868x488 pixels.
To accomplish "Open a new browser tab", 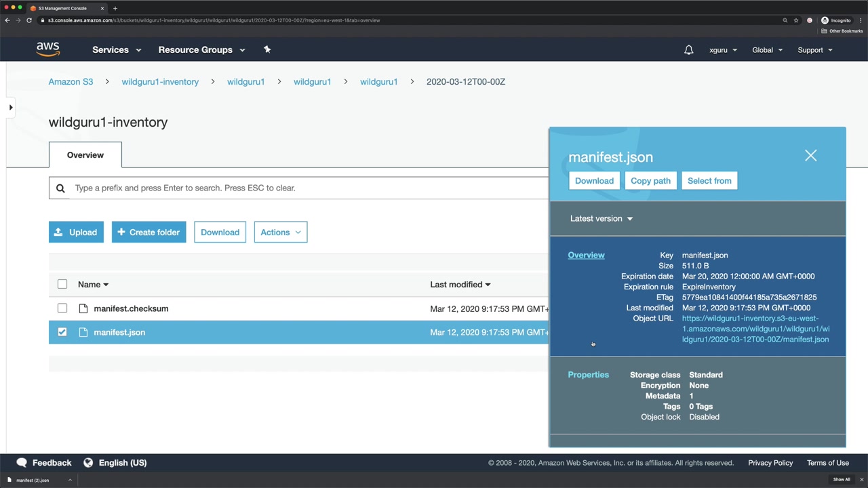I will click(x=115, y=8).
